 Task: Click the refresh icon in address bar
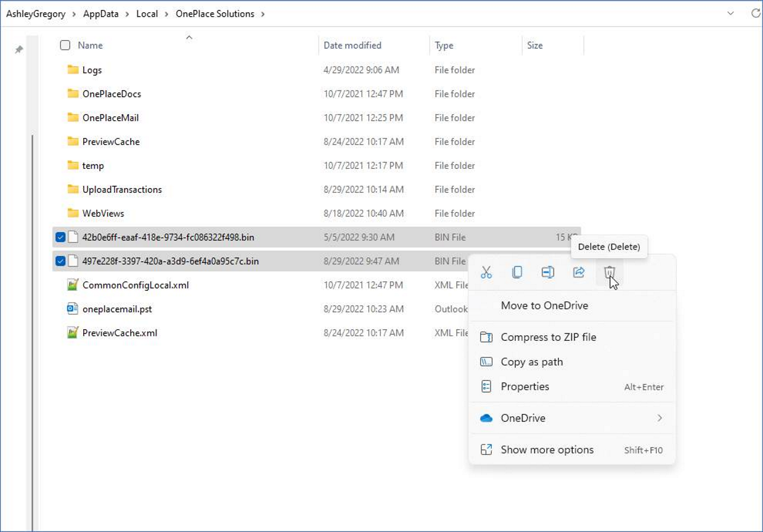pos(756,14)
